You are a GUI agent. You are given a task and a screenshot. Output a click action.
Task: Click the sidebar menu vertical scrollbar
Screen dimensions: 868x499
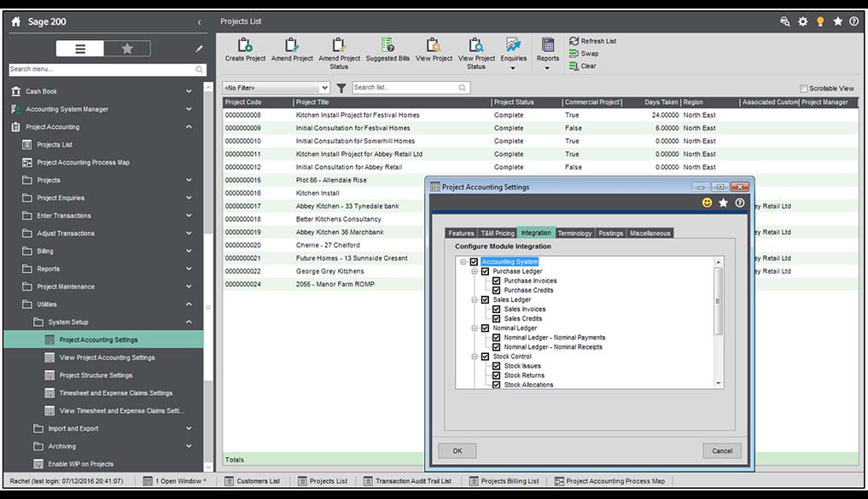[208, 276]
